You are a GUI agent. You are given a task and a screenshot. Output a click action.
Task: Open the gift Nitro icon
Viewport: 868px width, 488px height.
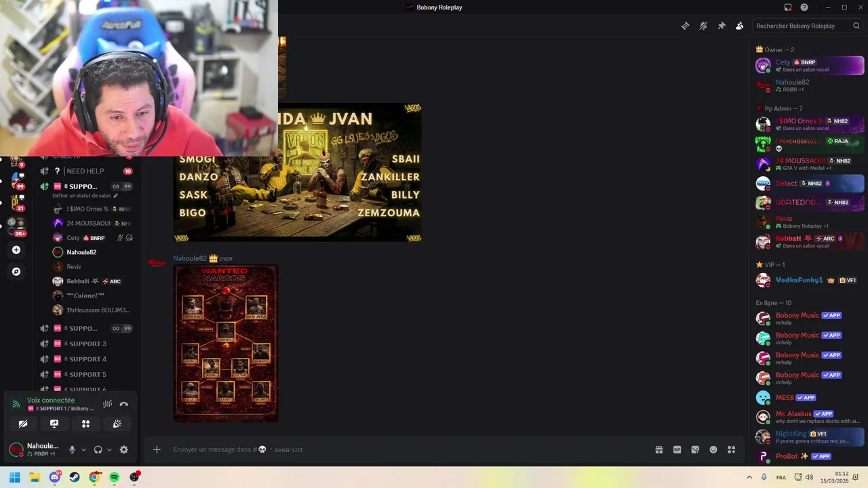658,449
